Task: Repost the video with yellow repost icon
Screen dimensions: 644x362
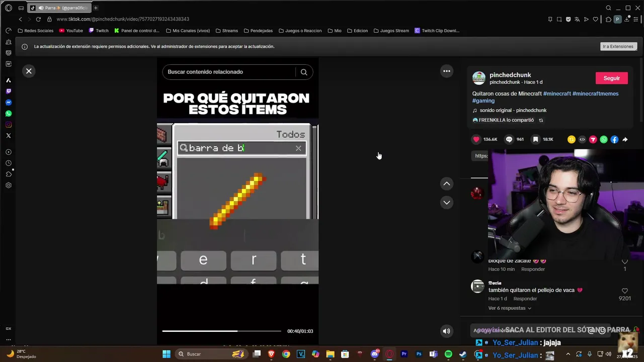Action: 571,139
